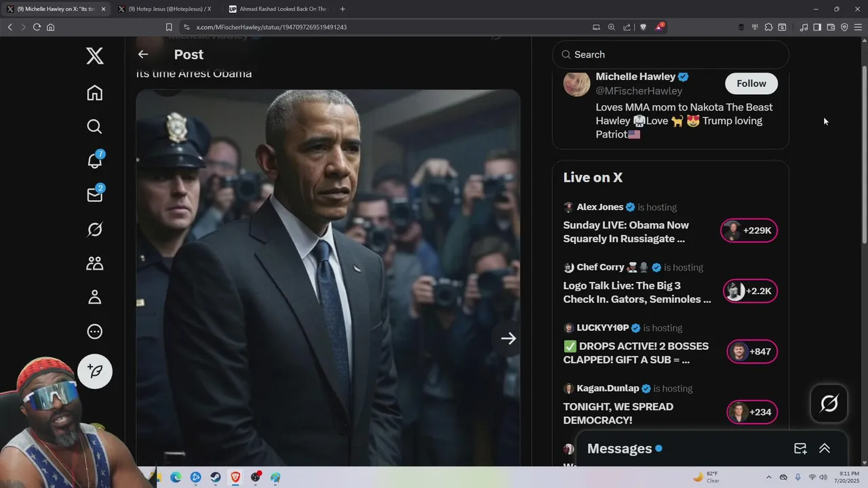Open Brave Rewards triangle icon
The image size is (868, 488).
(659, 27)
